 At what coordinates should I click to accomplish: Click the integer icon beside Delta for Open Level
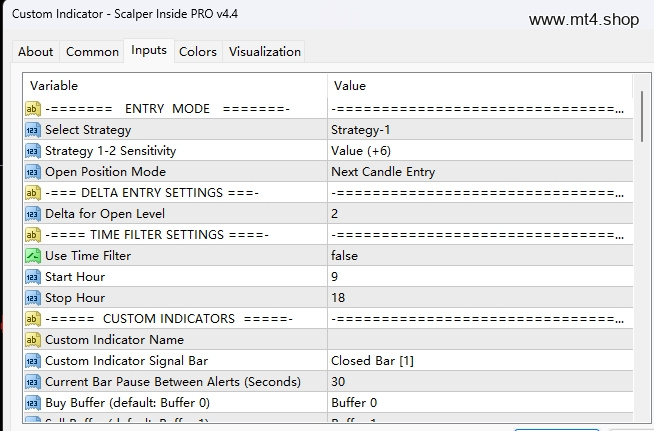click(x=33, y=214)
